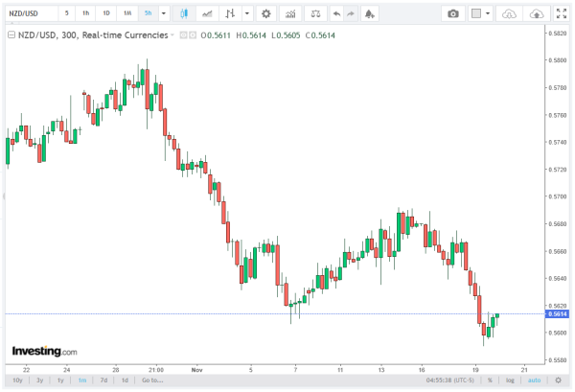Select the 1D interval

point(105,14)
